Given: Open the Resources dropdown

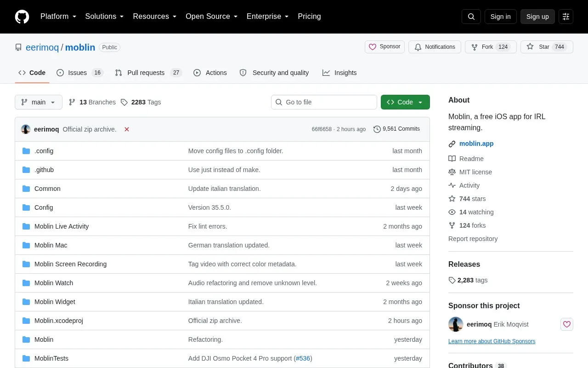Looking at the screenshot, I should pos(155,17).
